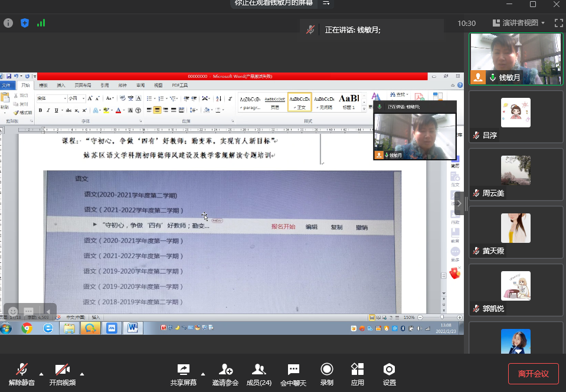Unmute microphone with 解除静音 button
566x392 pixels.
[x=22, y=374]
